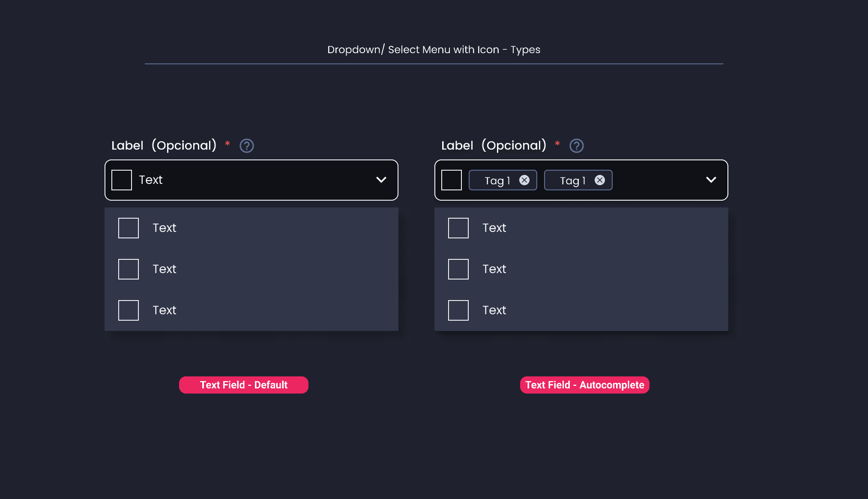
Task: Check the first Text option in left menu
Action: click(x=128, y=228)
